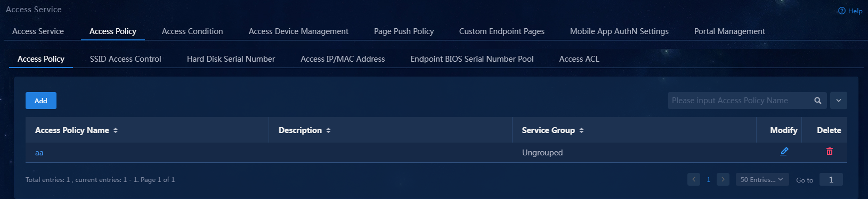Click the Access Policy Name search field
This screenshot has height=199, width=868.
tap(740, 101)
